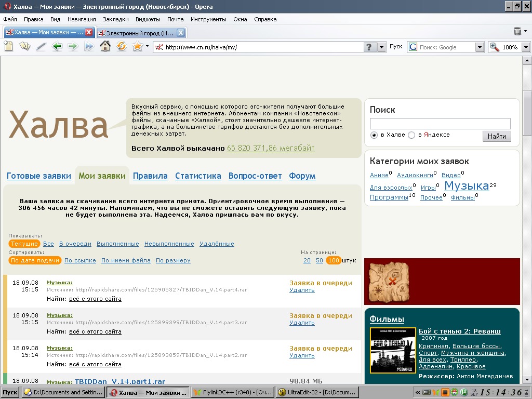Open the 'Музыка' category link in sidebar
532x399 pixels.
(467, 185)
